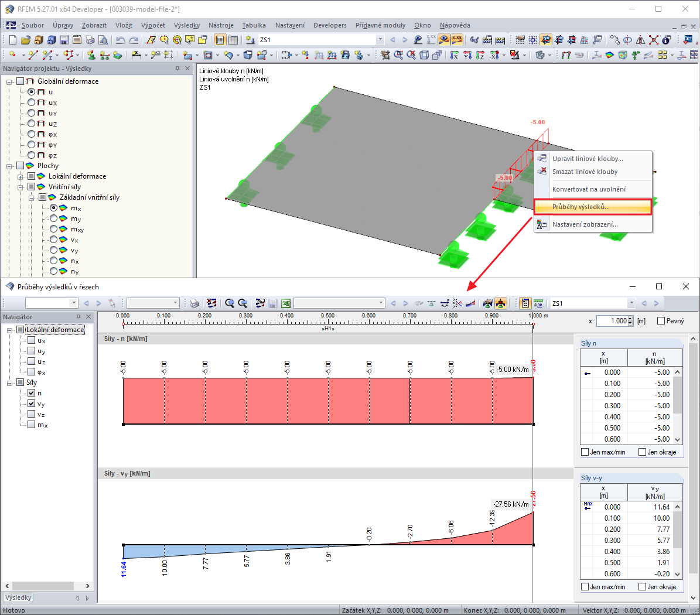Viewport: 700px width, 615px height.
Task: Click the highlighted support results icon
Action: click(500, 303)
